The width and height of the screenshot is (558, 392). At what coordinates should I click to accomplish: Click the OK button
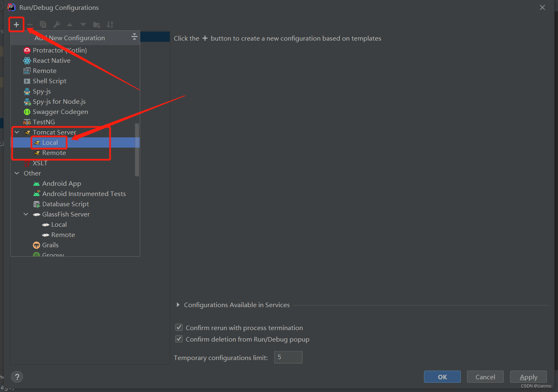tap(442, 377)
